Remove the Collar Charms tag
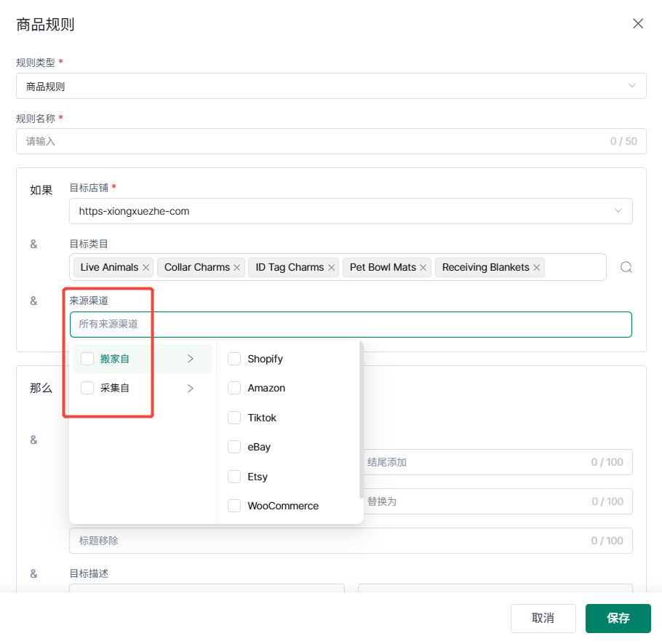 point(237,268)
